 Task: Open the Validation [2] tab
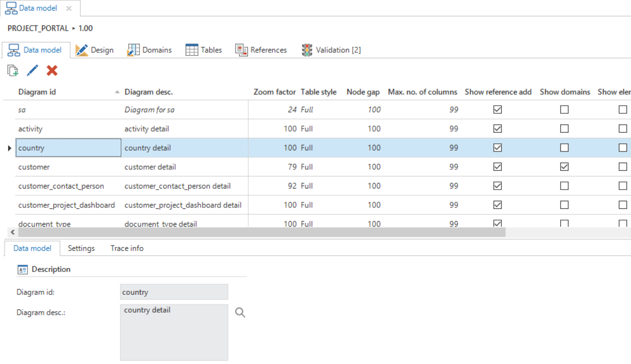(331, 50)
